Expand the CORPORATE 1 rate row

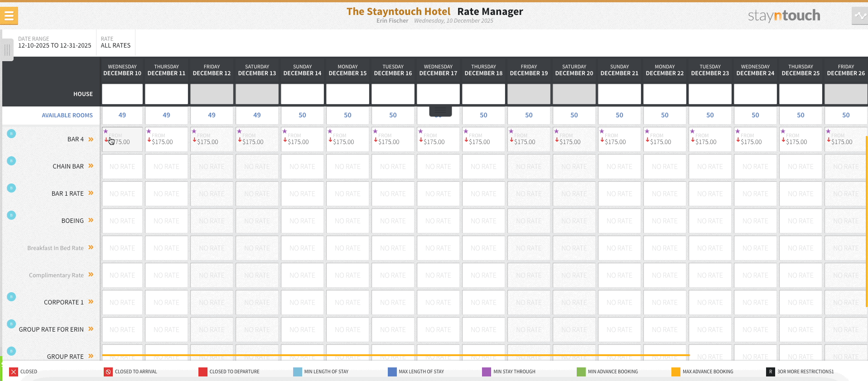click(91, 302)
